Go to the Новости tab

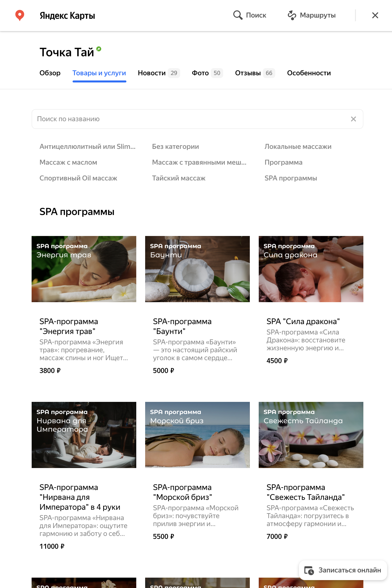tap(159, 73)
